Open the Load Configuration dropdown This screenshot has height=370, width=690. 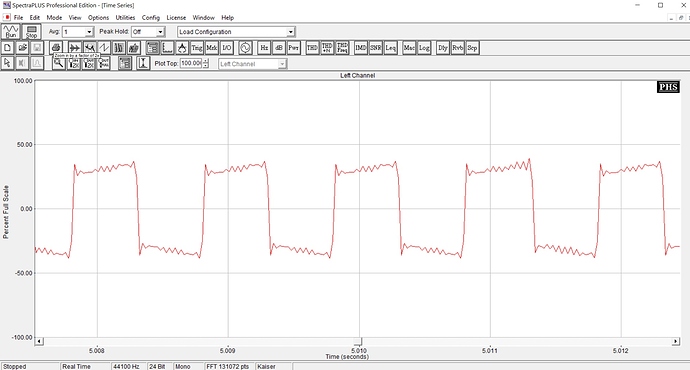[x=290, y=32]
